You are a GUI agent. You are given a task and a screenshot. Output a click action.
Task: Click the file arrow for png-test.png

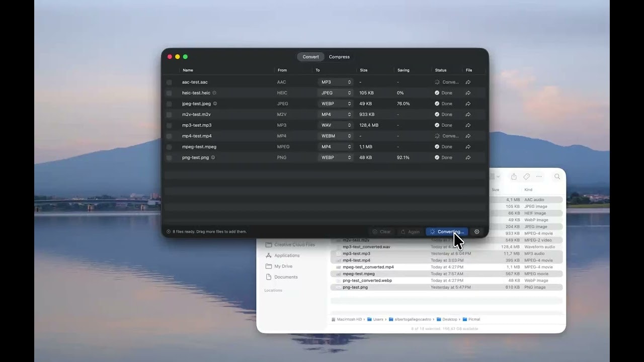(x=468, y=157)
